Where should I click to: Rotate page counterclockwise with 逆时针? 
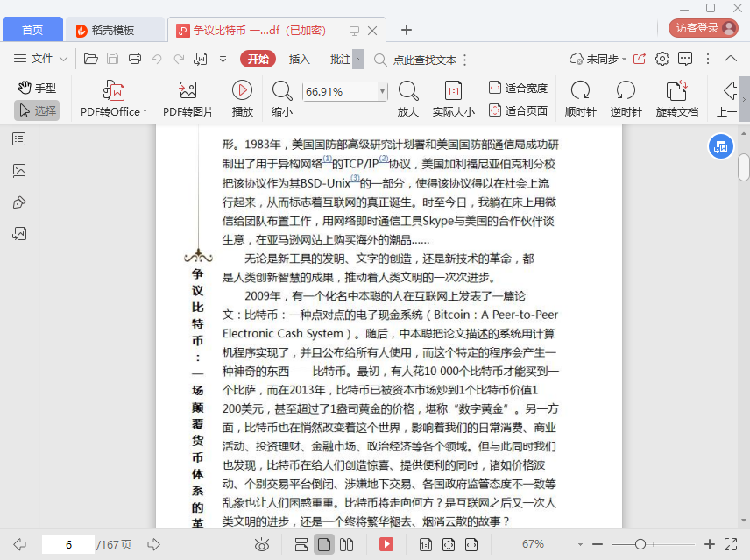click(x=626, y=90)
